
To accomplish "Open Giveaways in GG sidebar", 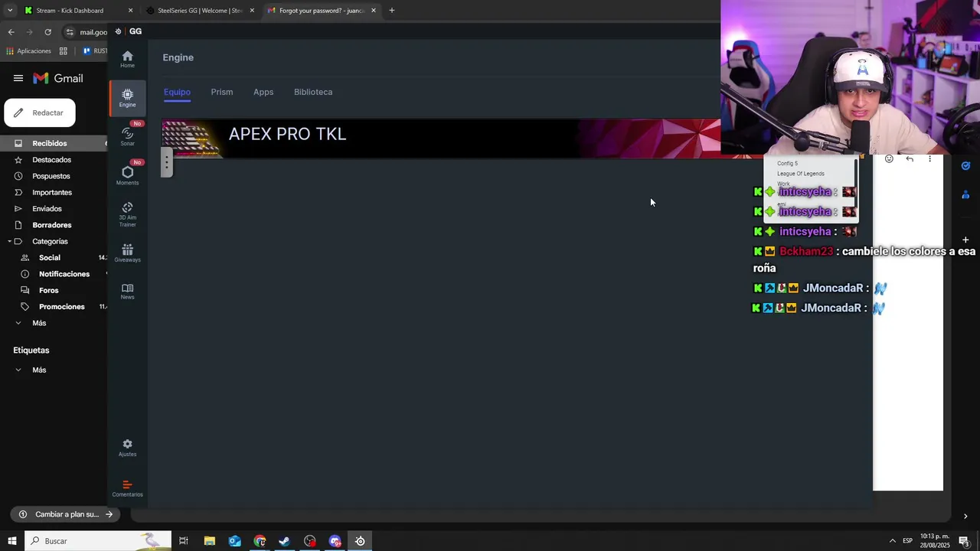I will pos(127,253).
